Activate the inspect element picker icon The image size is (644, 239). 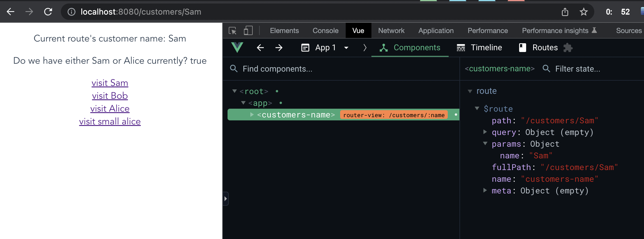coord(233,31)
